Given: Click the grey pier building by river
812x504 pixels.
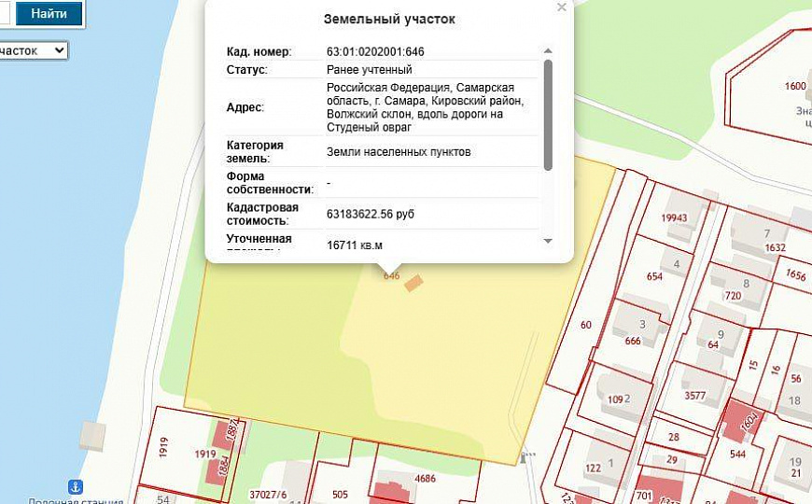Looking at the screenshot, I should point(92,436).
